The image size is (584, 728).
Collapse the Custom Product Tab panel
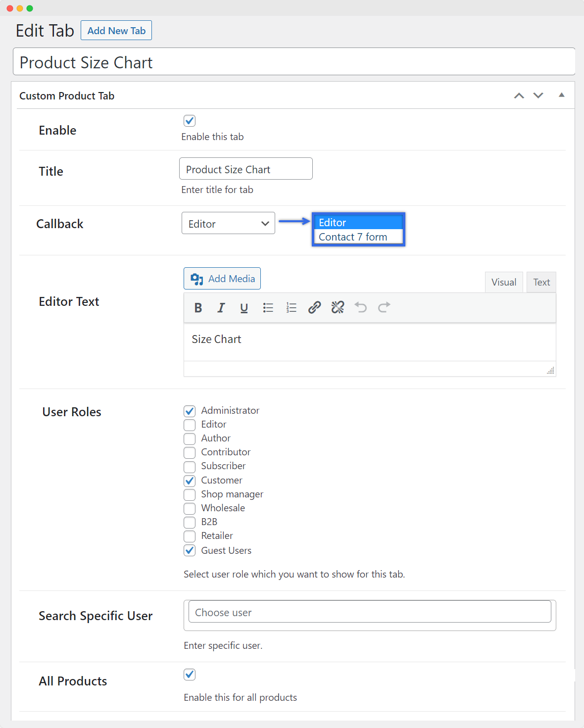click(561, 95)
